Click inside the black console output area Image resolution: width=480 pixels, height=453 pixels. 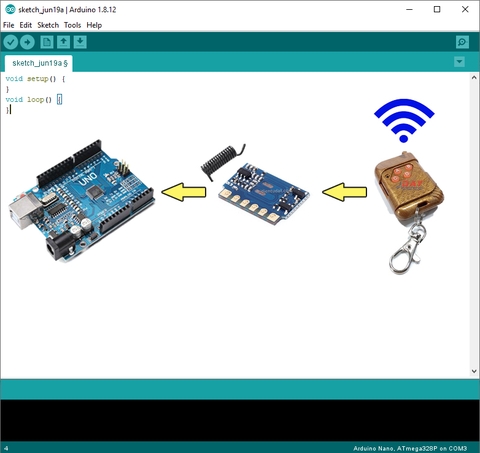click(x=240, y=420)
